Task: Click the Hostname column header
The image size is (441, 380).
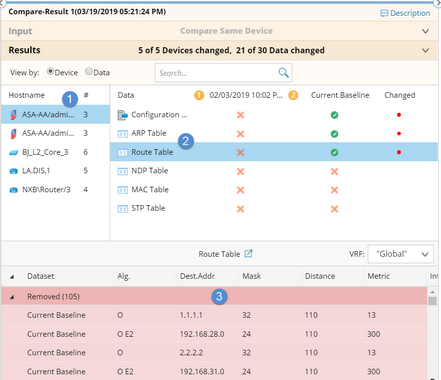Action: tap(27, 95)
